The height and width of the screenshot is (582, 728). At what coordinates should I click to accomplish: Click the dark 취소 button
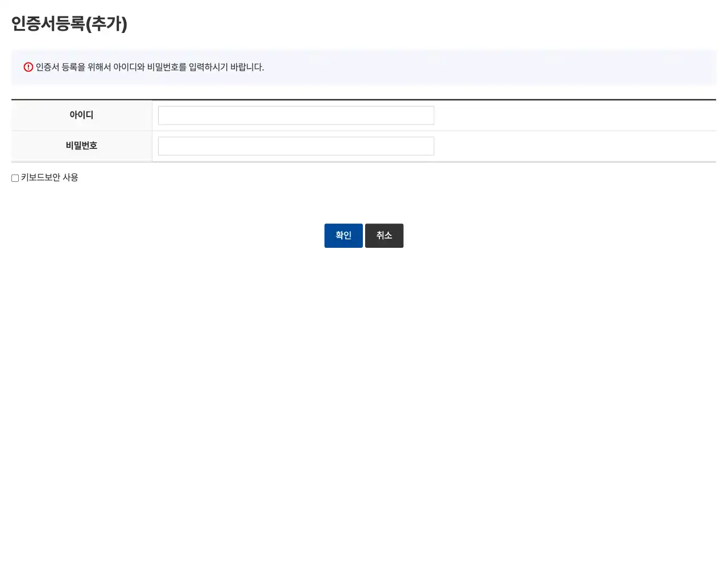384,235
